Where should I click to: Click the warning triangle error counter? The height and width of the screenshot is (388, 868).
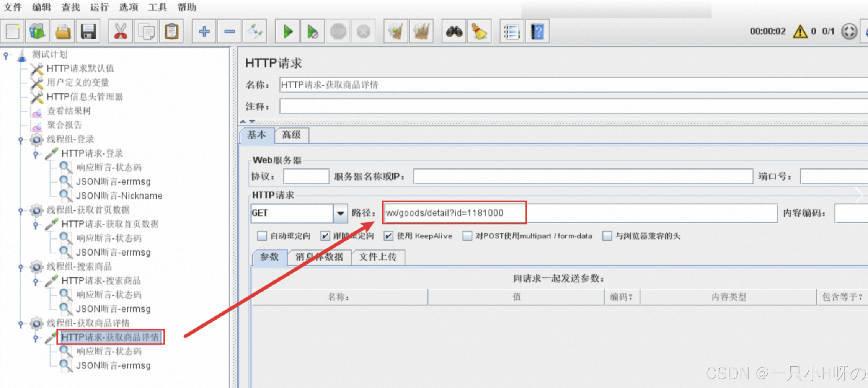click(x=800, y=31)
